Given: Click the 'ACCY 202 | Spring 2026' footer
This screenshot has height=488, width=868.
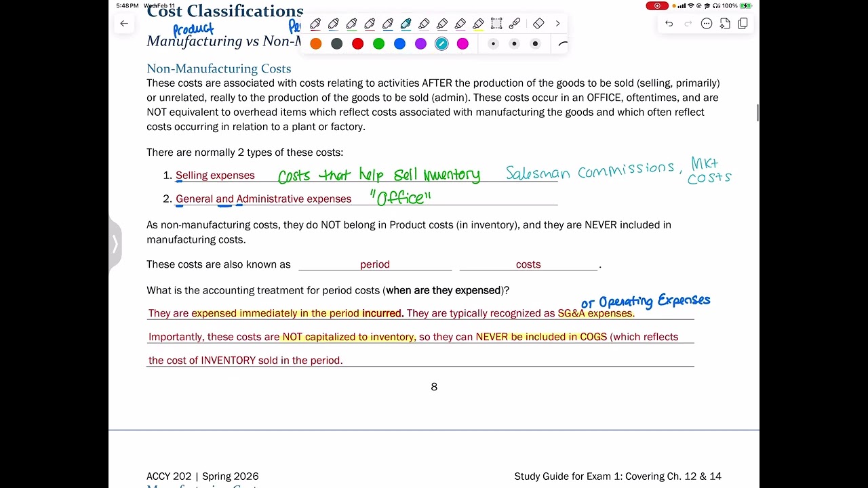Looking at the screenshot, I should pos(203,476).
